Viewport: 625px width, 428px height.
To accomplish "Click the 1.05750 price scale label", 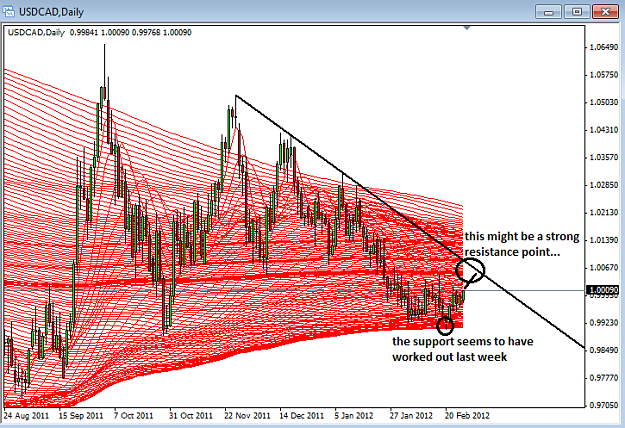I will (603, 75).
